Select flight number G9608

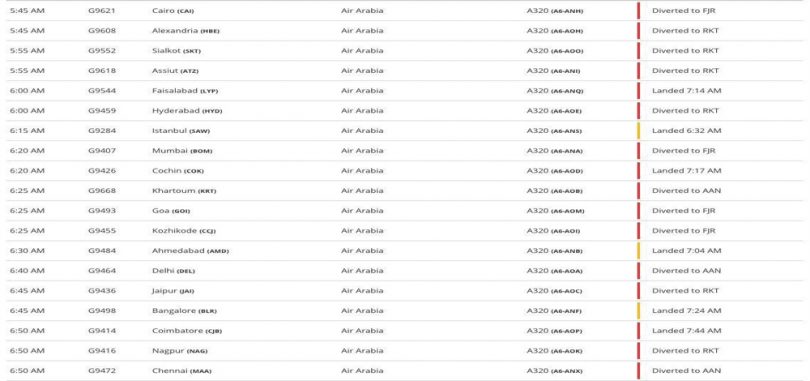pos(102,30)
